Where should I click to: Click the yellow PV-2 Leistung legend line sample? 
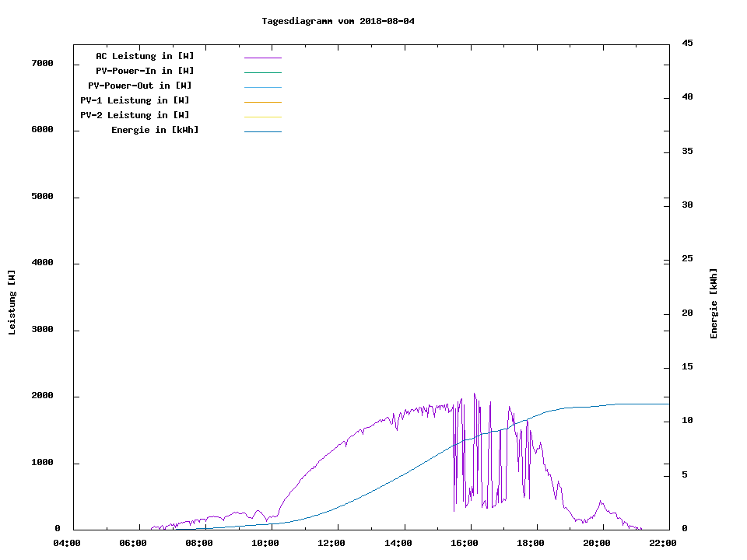262,117
